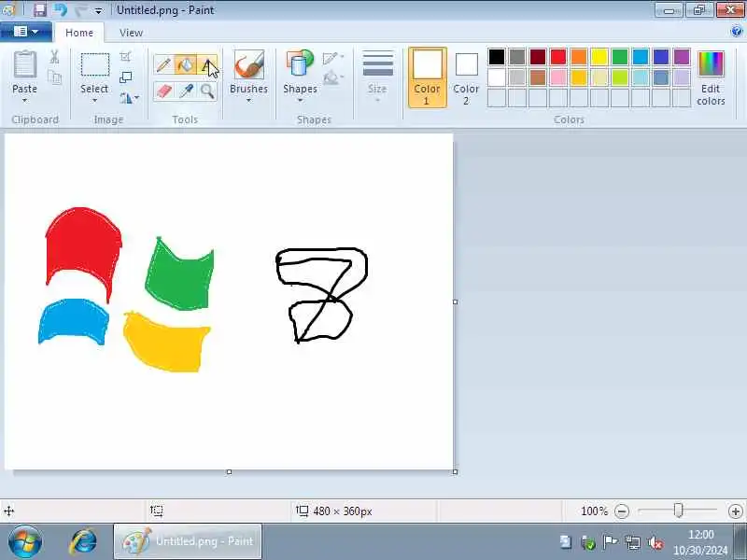Pick the yellow color swatch
747x560 pixels.
click(599, 57)
